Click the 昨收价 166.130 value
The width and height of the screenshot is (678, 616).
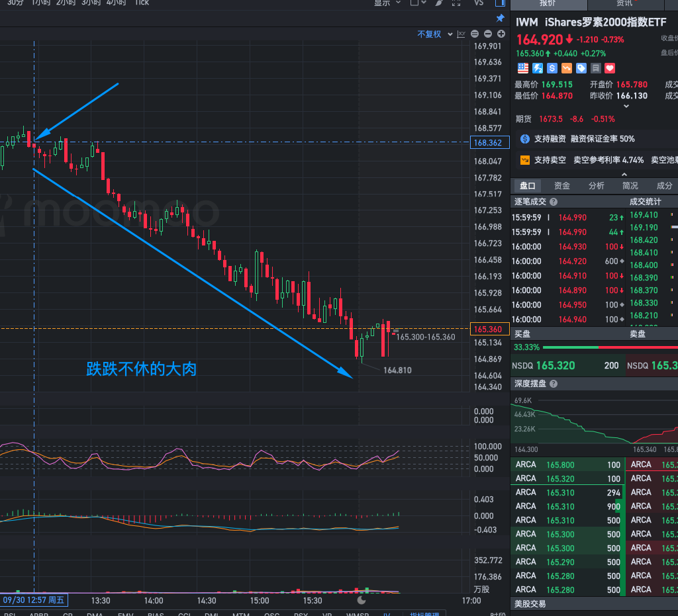point(632,96)
